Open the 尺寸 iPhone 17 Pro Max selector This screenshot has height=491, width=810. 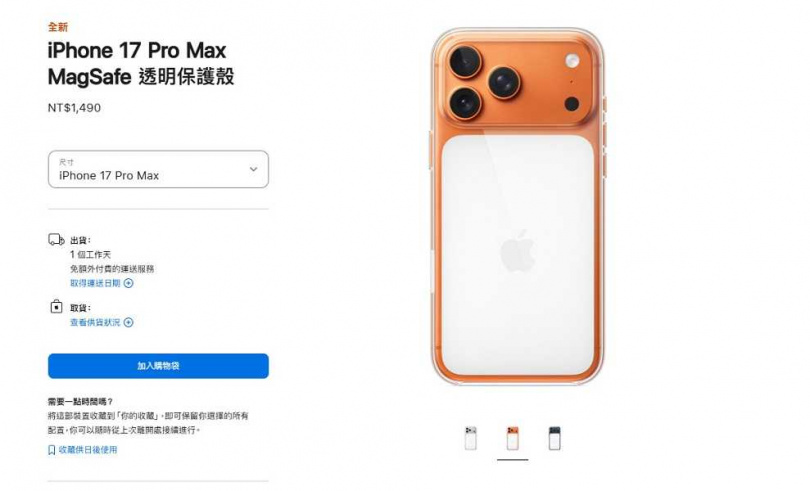click(158, 169)
